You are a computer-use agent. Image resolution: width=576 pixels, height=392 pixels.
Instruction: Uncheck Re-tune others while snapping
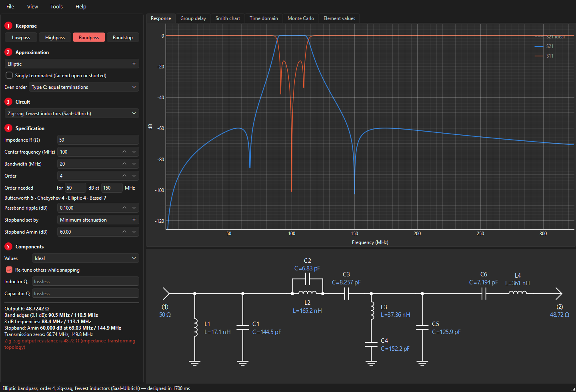click(x=9, y=270)
